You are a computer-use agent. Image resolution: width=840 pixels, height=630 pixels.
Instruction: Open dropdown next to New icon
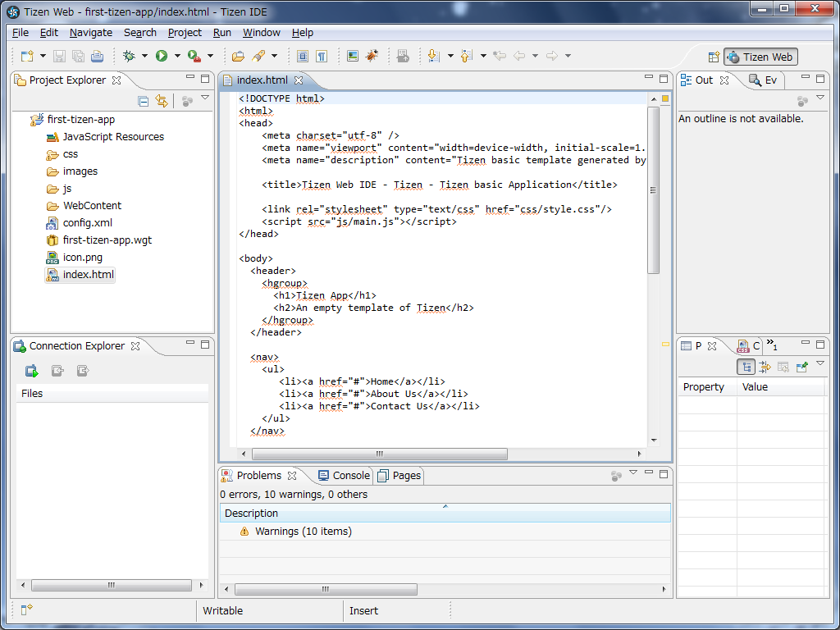[43, 56]
